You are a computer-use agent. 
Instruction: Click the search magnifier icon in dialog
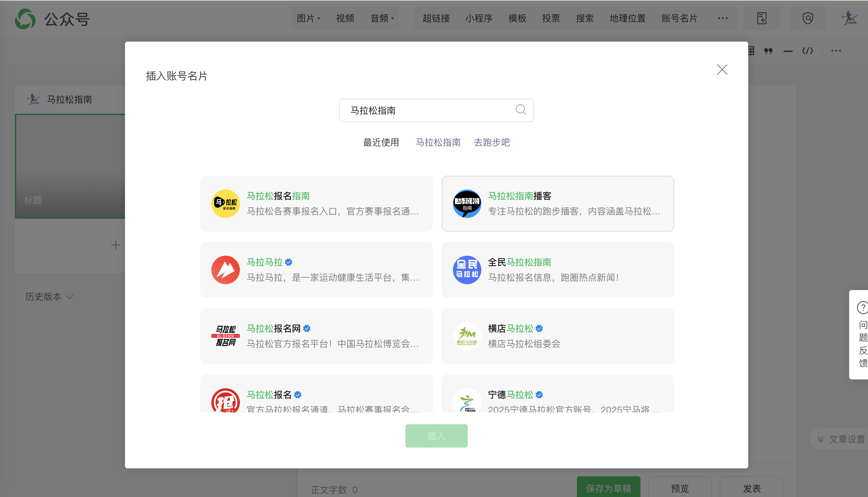pos(521,110)
